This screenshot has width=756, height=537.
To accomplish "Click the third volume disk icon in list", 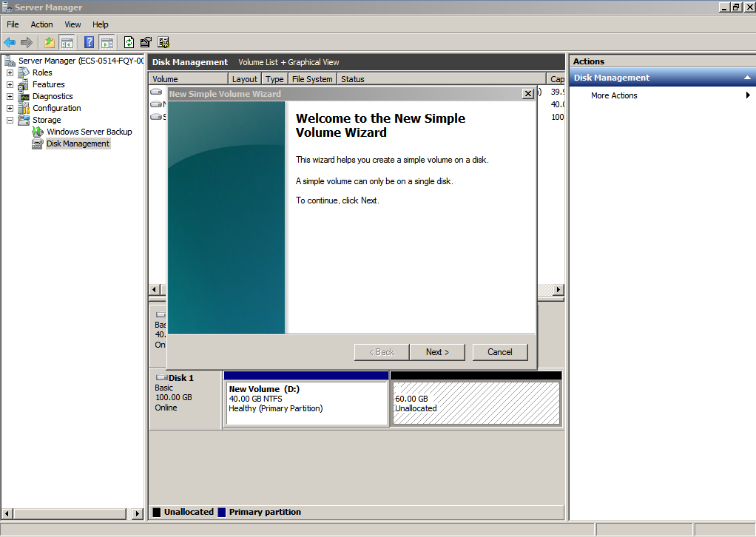I will (x=156, y=117).
